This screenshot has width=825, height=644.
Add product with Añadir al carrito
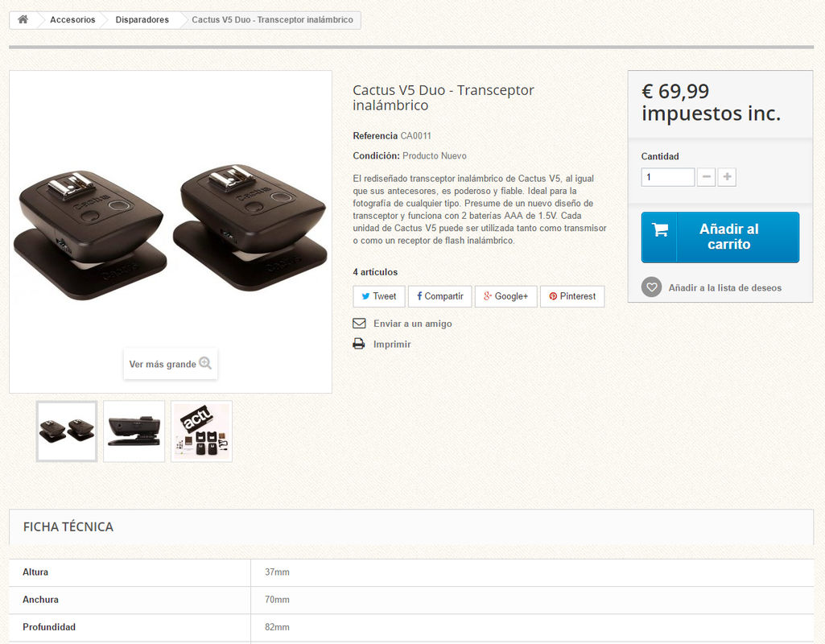[x=720, y=237]
